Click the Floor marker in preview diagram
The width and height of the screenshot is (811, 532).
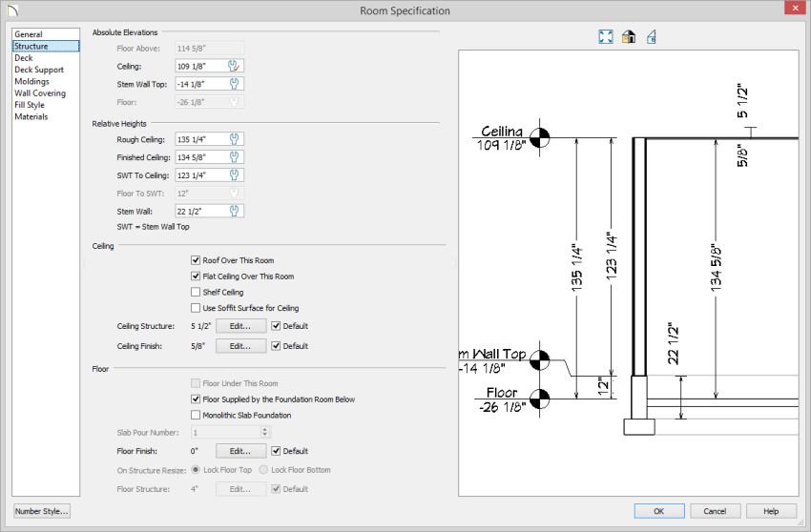point(539,399)
